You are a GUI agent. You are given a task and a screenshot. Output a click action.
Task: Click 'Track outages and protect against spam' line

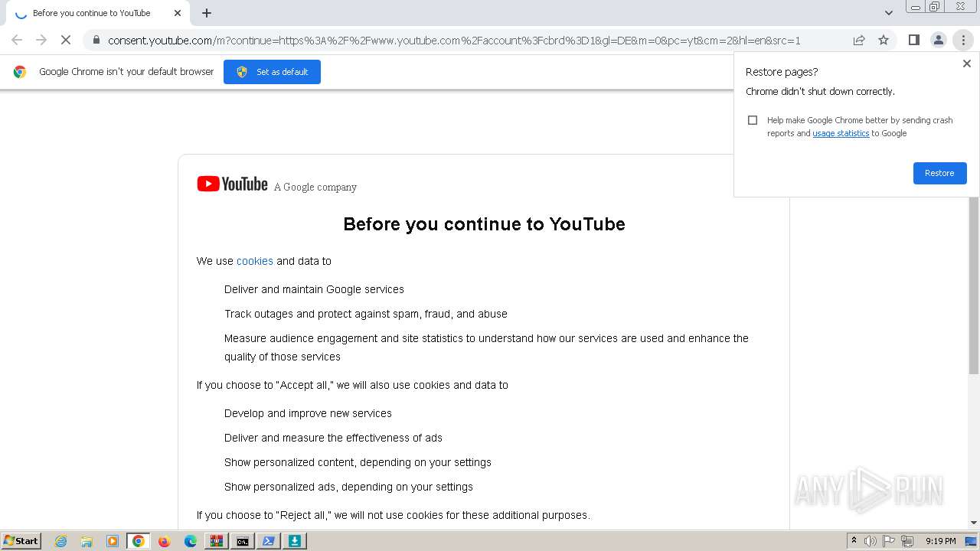click(x=366, y=314)
